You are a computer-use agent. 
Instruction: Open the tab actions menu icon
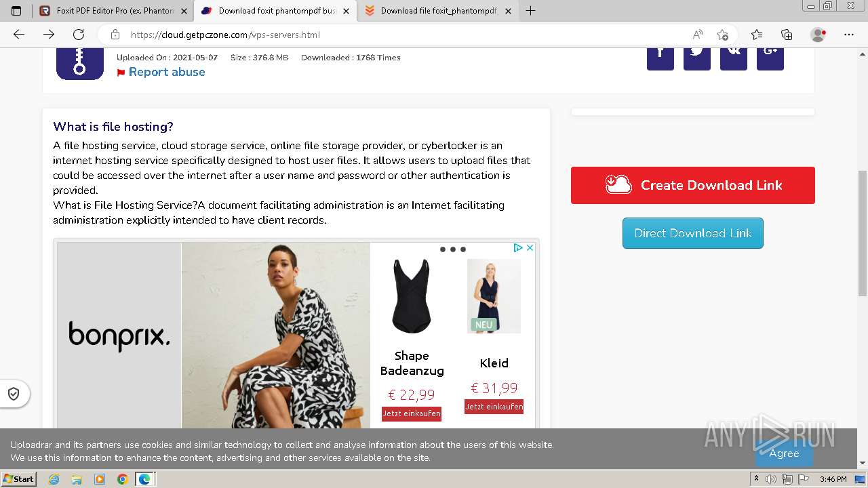pyautogui.click(x=16, y=11)
